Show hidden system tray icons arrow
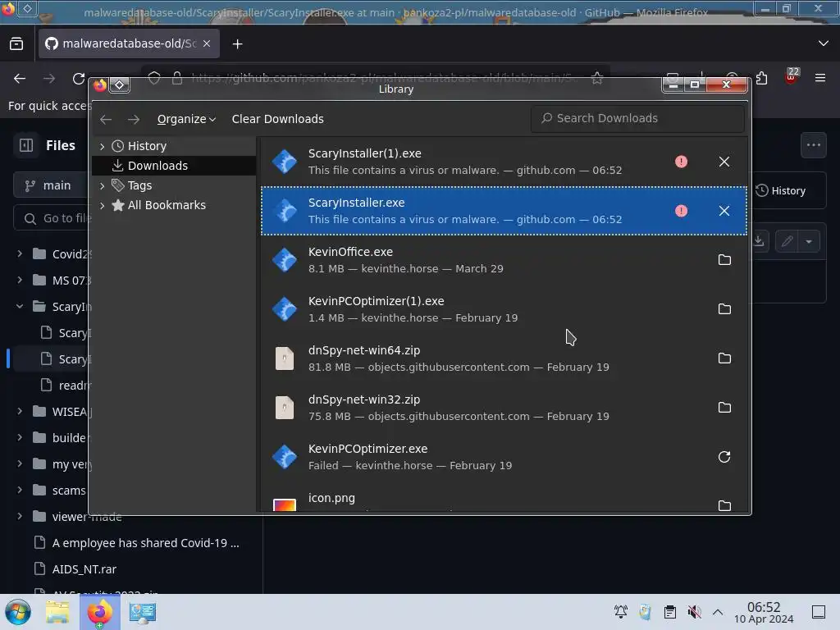This screenshot has height=630, width=840. point(718,612)
